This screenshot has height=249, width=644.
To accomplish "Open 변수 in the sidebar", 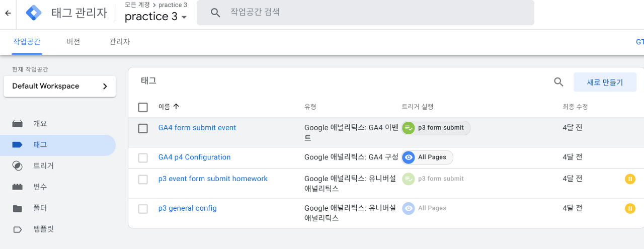I will pos(58,187).
